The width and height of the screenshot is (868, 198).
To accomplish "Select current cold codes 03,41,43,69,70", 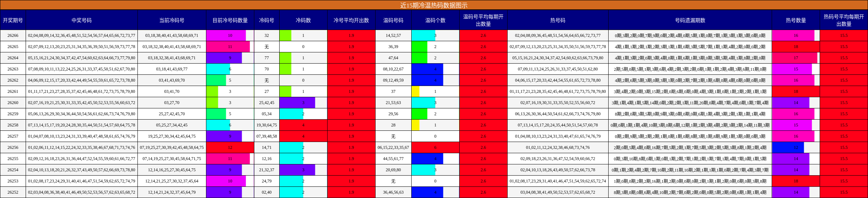I will [x=172, y=80].
